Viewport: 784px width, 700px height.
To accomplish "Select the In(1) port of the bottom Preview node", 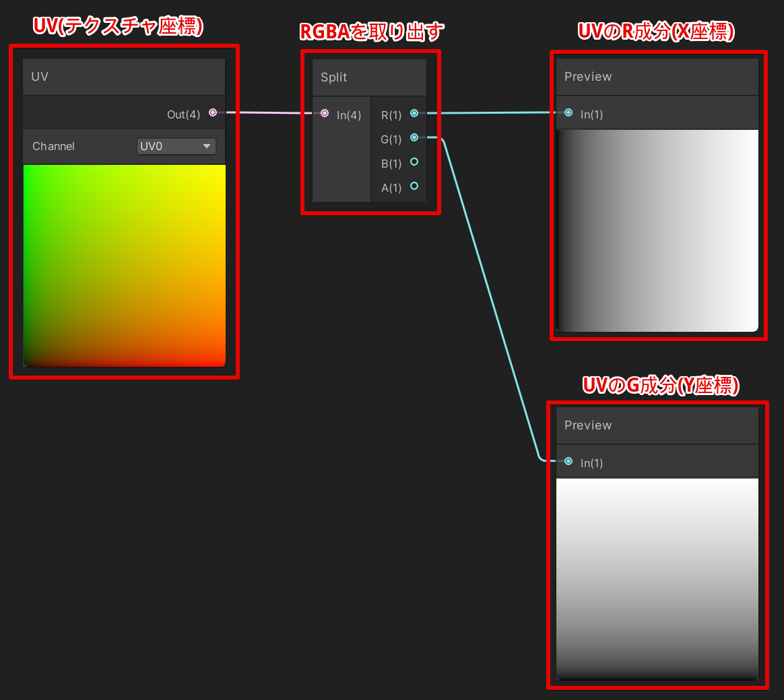I will click(x=568, y=462).
